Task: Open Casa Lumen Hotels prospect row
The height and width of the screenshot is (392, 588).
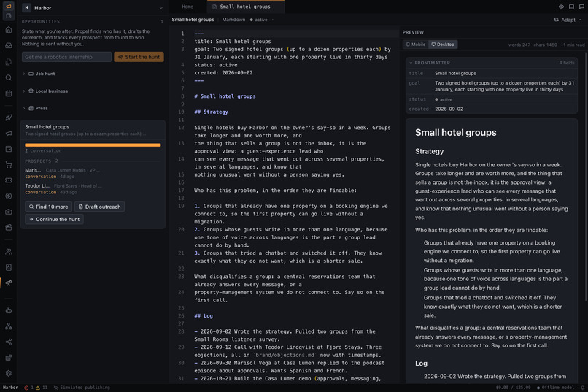Action: [93, 173]
